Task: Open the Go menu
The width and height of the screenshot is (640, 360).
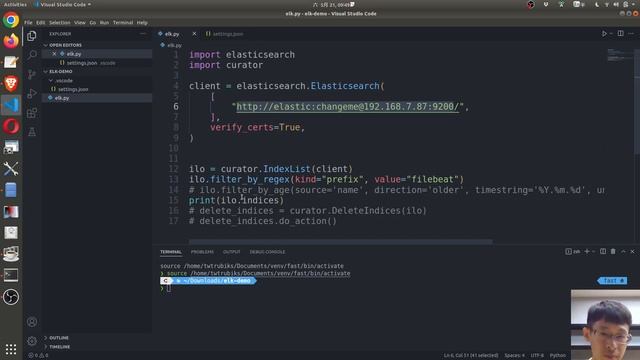Action: (93, 22)
